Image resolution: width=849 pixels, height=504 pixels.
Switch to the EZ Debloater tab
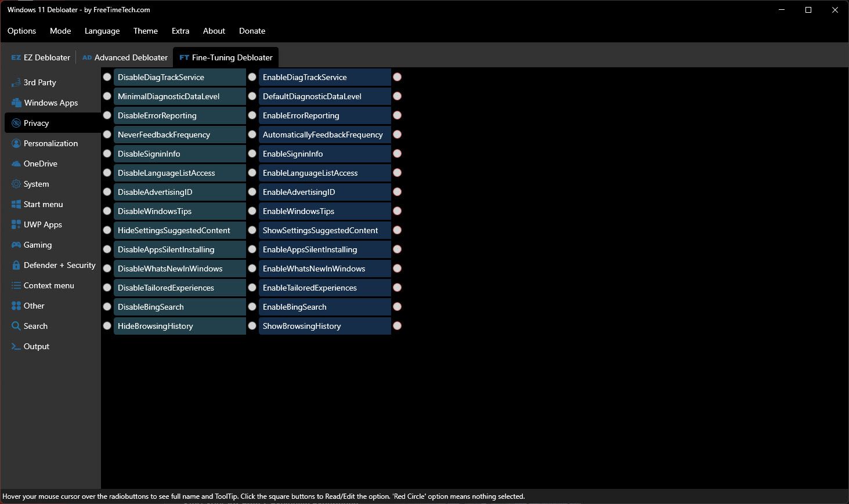tap(41, 57)
